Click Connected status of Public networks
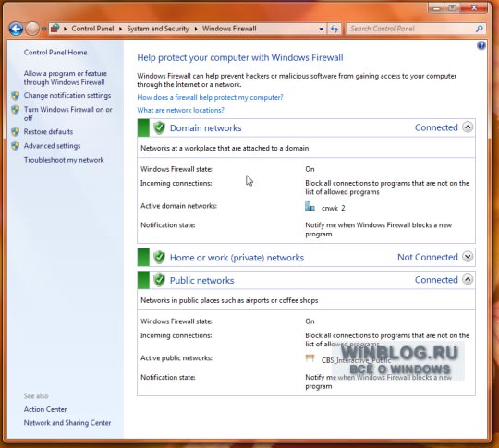This screenshot has height=448, width=499. pos(436,280)
